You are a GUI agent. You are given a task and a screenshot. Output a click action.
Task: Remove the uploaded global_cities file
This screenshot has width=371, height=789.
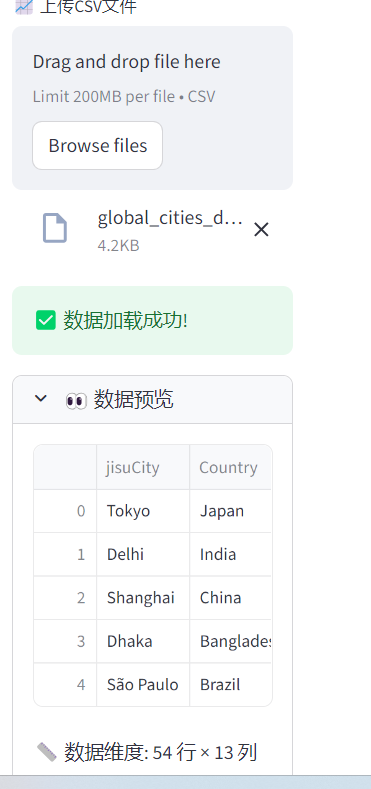tap(261, 230)
